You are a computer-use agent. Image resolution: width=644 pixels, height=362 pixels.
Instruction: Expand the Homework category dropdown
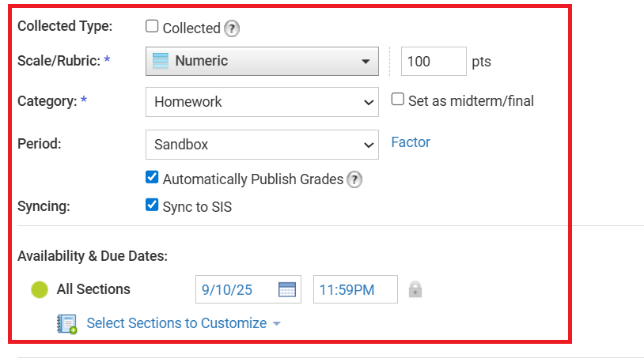262,102
